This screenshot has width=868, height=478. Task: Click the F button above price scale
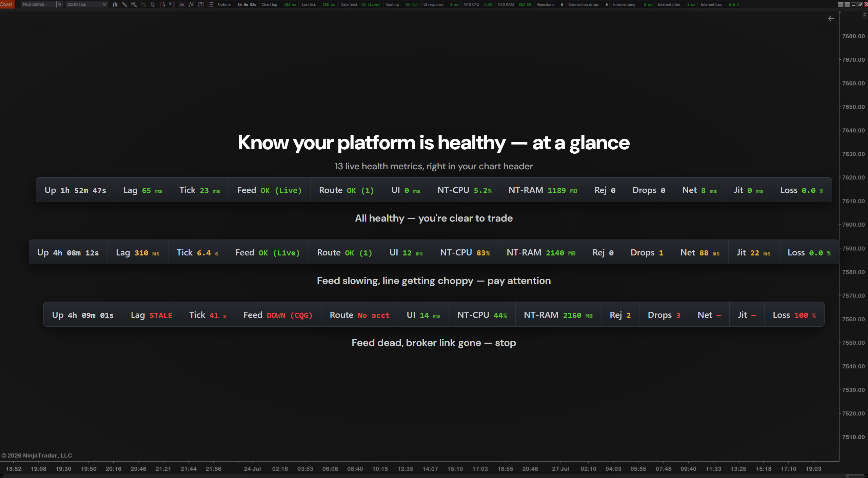tap(864, 15)
